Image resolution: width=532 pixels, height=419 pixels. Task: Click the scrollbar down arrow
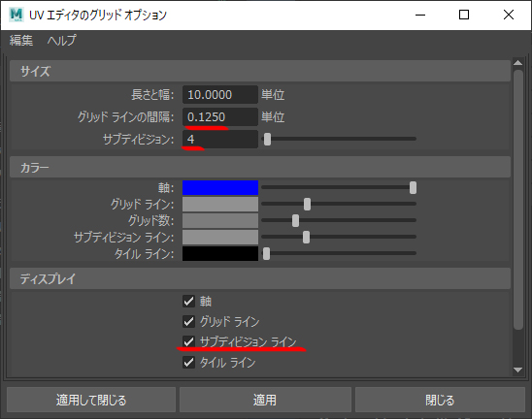[517, 370]
